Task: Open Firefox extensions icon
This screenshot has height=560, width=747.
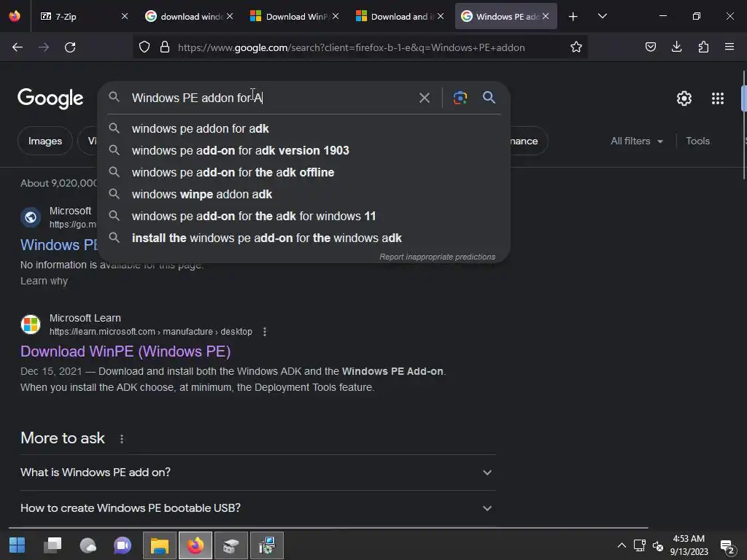Action: [x=703, y=47]
